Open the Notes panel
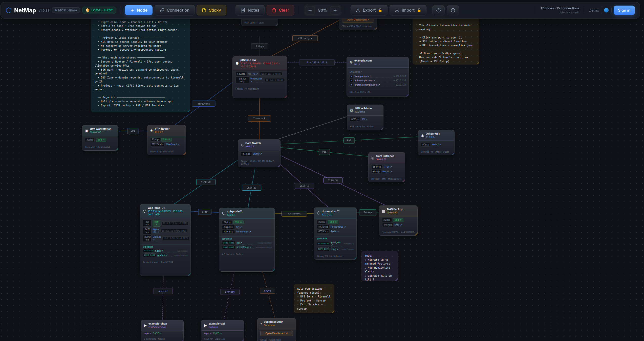Viewport: 644px width, 341px height. (x=250, y=10)
